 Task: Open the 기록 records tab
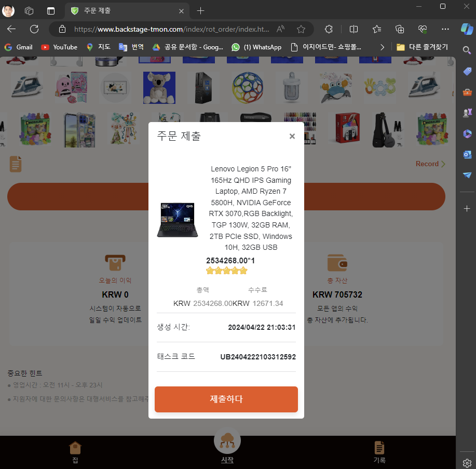click(x=379, y=452)
